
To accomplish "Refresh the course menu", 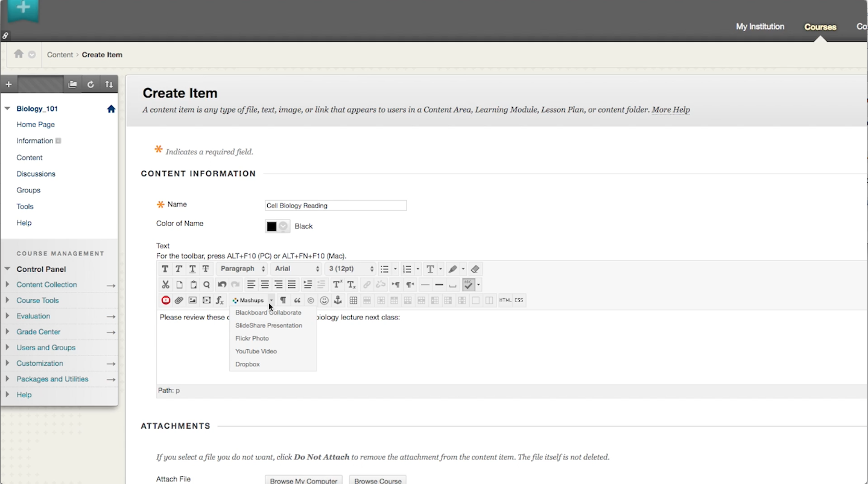I will [90, 84].
